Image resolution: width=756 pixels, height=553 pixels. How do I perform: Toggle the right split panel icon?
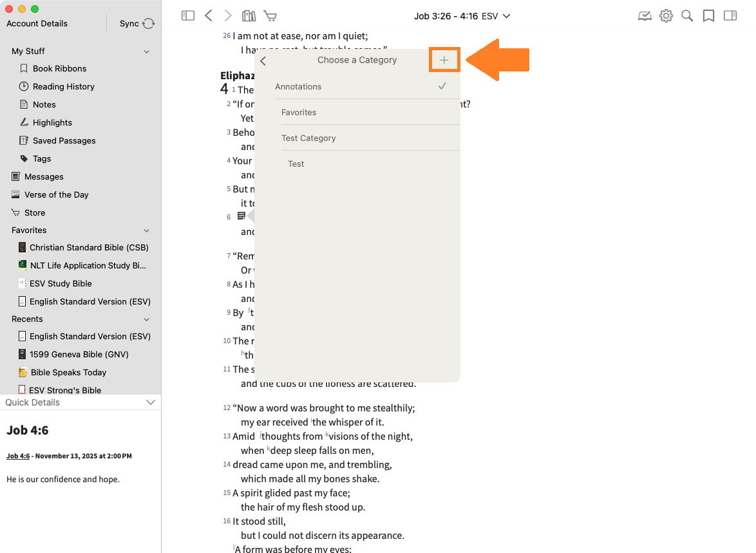tap(730, 15)
